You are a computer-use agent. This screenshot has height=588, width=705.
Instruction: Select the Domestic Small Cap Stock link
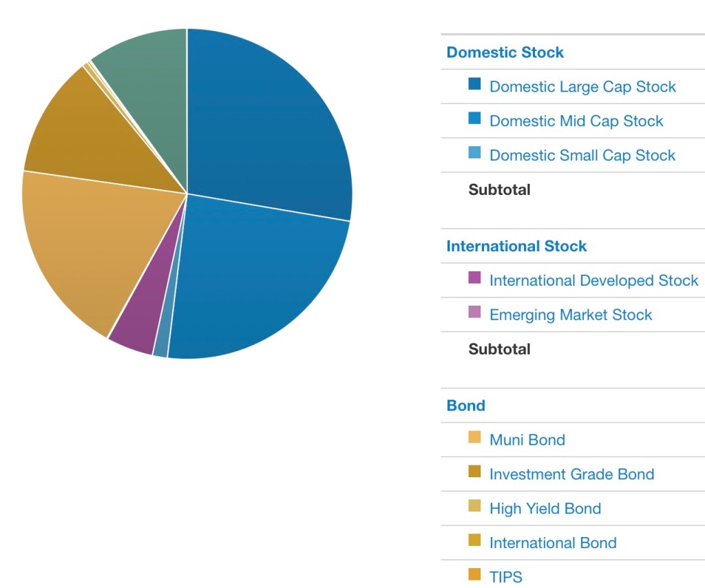point(582,156)
